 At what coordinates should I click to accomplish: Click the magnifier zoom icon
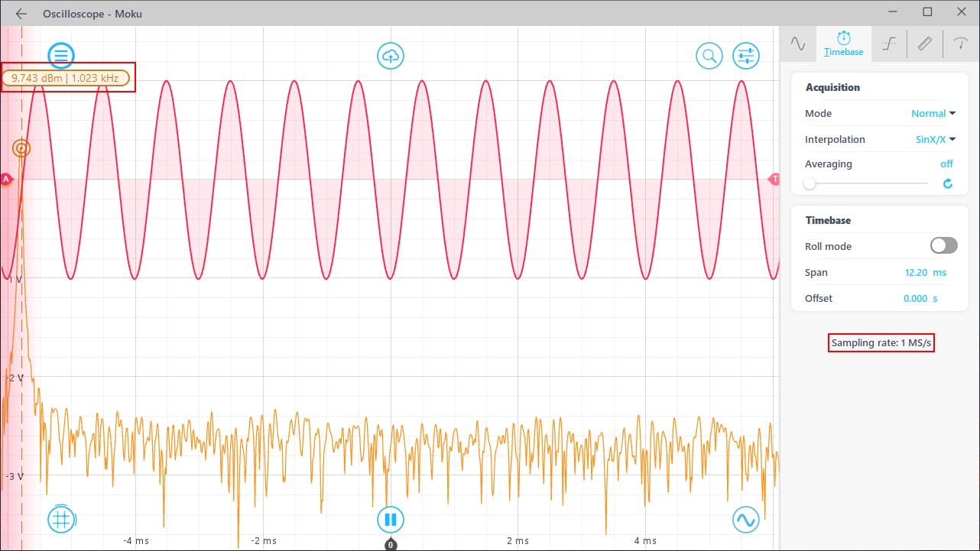(709, 55)
